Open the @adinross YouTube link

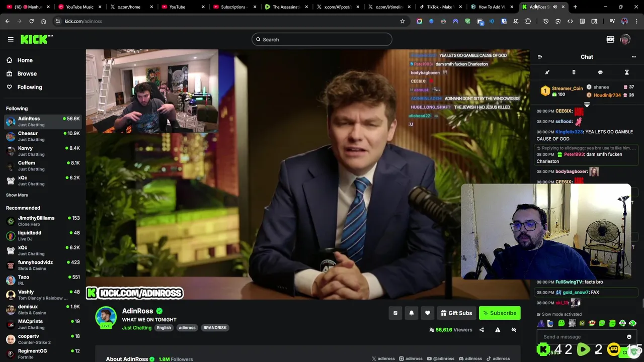pos(440,358)
